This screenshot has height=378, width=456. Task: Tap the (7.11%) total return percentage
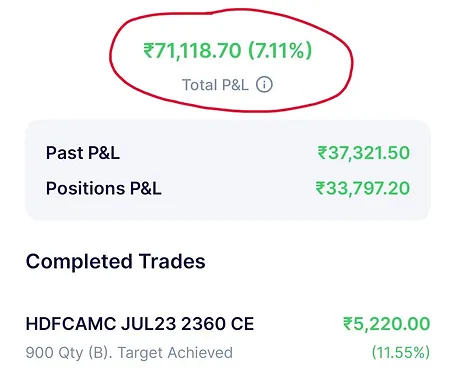[280, 51]
